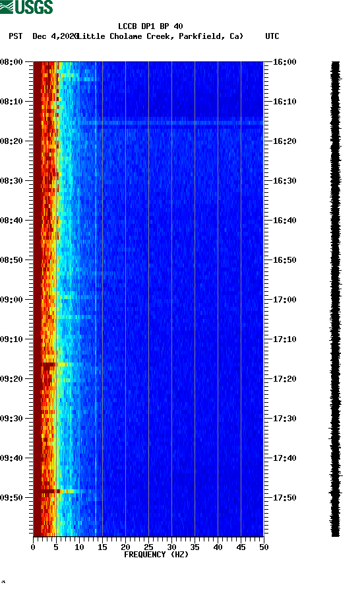Click the 'FREQUENCY (HZ)' axis title
Viewport: 364px width, 589px height.
(x=156, y=555)
